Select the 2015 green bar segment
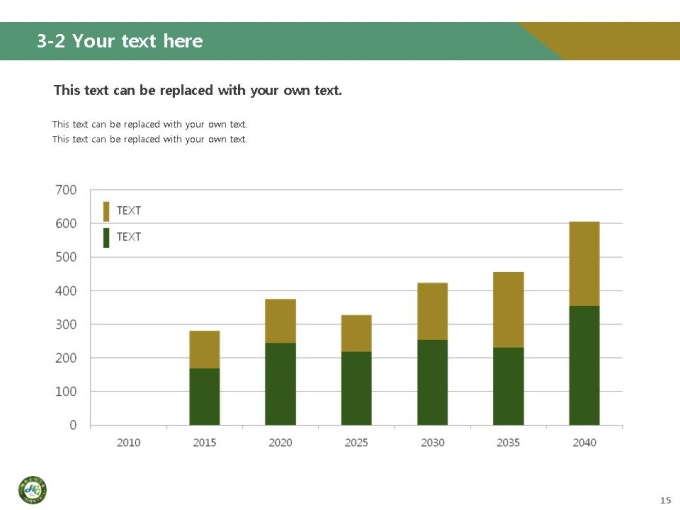The height and width of the screenshot is (510, 680). point(205,397)
